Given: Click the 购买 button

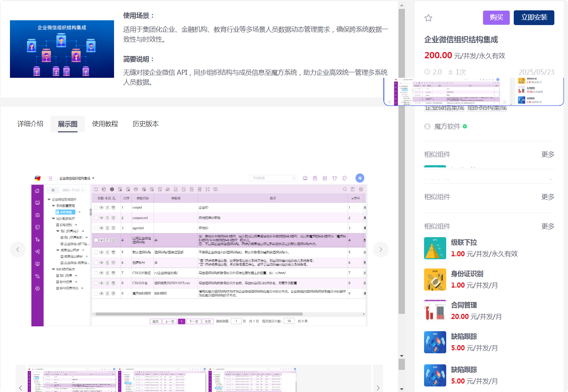Looking at the screenshot, I should (x=496, y=18).
